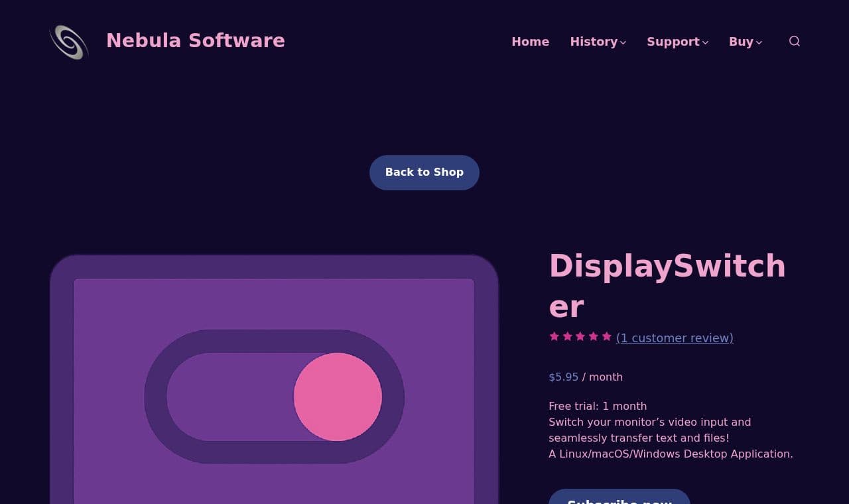Open the DisplaySwitcher product image

click(x=274, y=379)
